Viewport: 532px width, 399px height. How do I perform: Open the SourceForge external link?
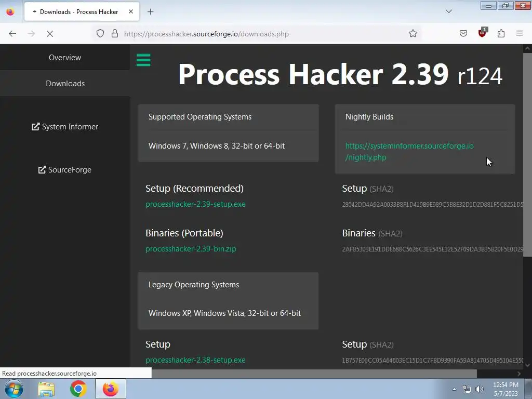pos(65,170)
